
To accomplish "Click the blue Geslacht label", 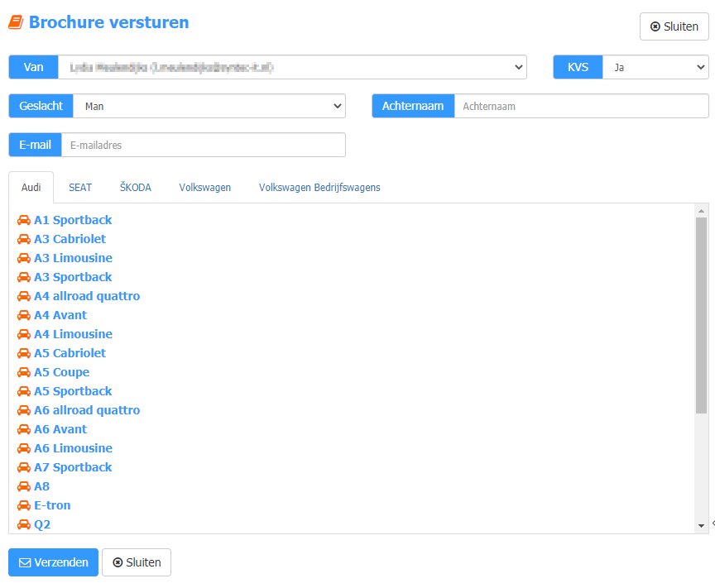I will point(41,106).
